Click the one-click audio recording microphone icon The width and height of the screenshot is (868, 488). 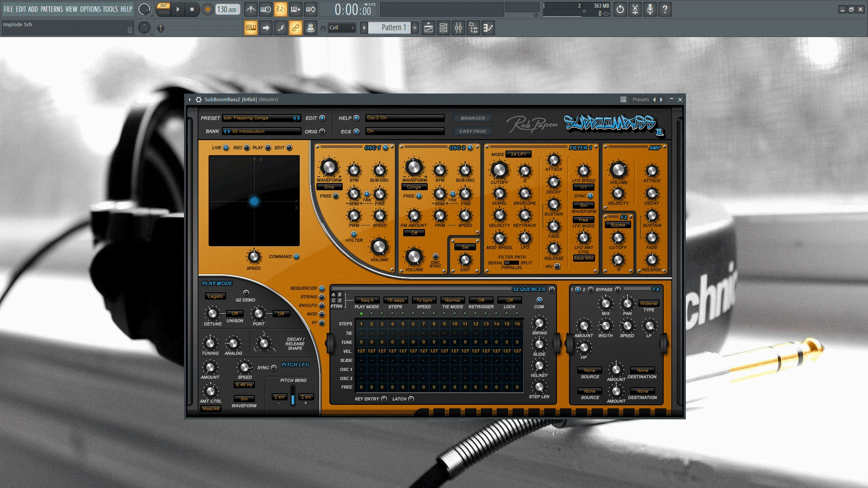click(650, 9)
